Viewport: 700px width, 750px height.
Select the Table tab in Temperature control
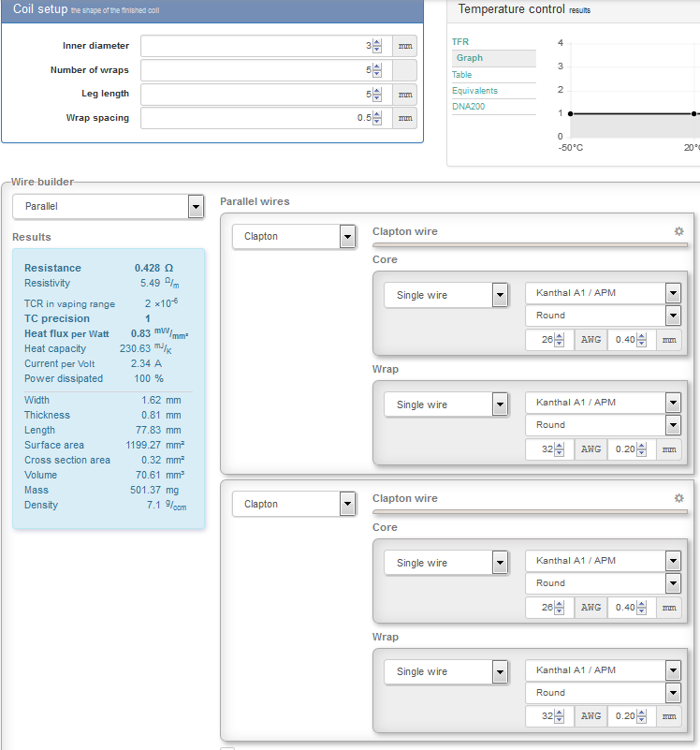click(x=462, y=75)
